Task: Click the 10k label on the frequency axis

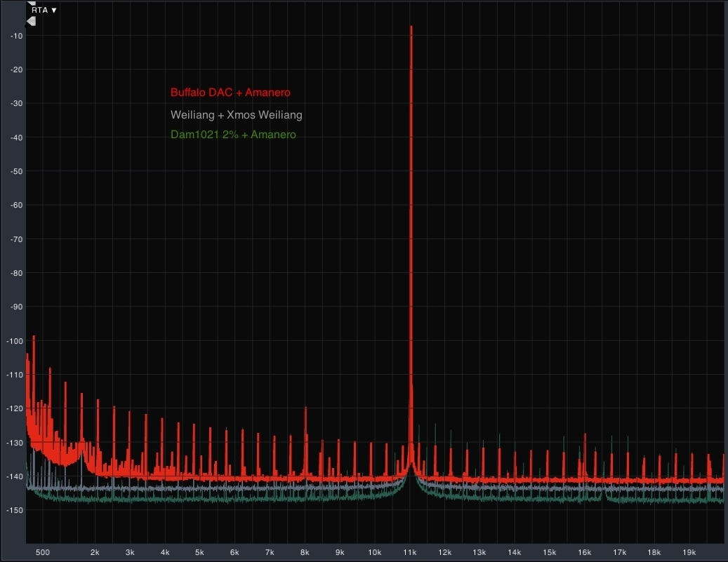Action: [x=375, y=552]
